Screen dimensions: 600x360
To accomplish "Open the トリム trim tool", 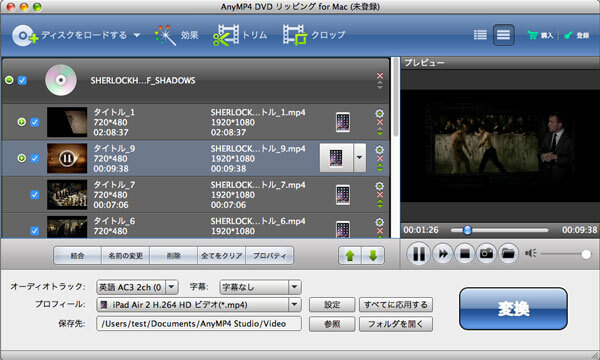I will pyautogui.click(x=240, y=35).
